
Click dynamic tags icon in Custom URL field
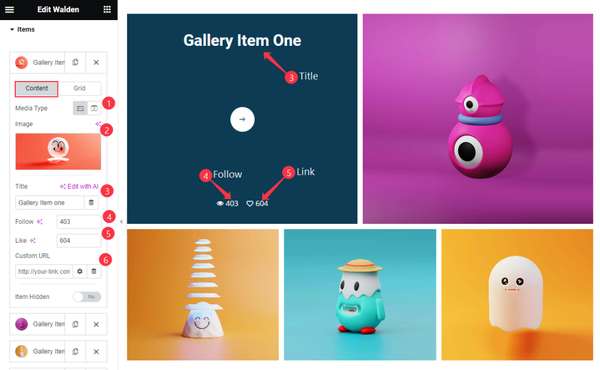[x=94, y=271]
